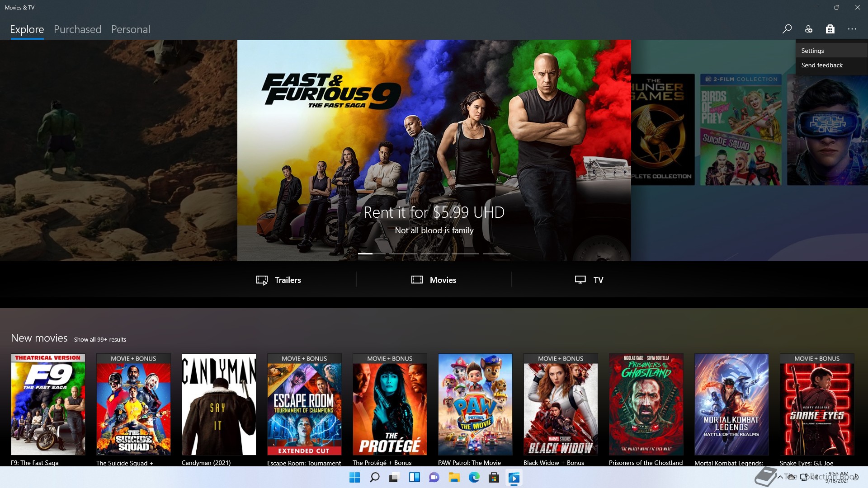
Task: Switch to the Purchased tab
Action: tap(78, 29)
